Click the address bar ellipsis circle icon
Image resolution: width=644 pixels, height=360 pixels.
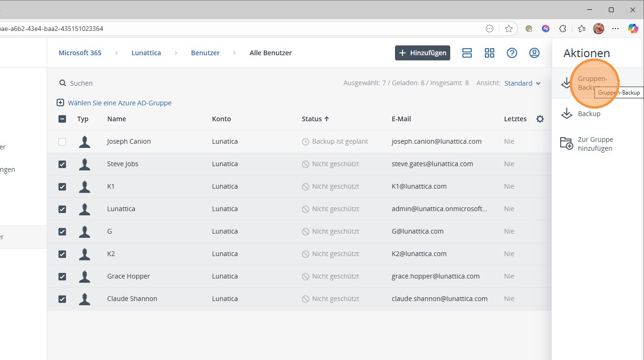[x=490, y=29]
